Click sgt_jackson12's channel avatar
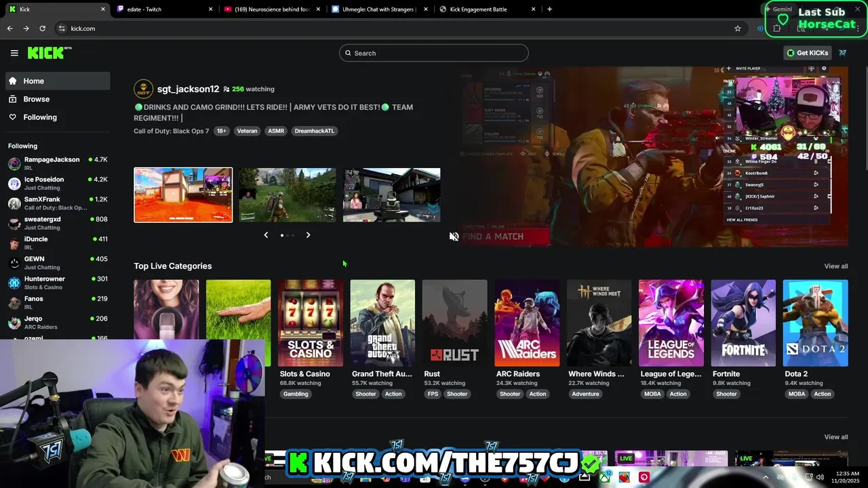868x488 pixels. 143,89
